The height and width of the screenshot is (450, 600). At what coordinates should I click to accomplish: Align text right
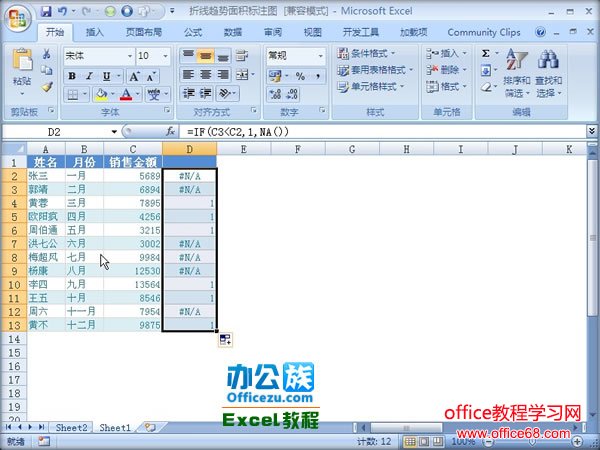point(223,74)
